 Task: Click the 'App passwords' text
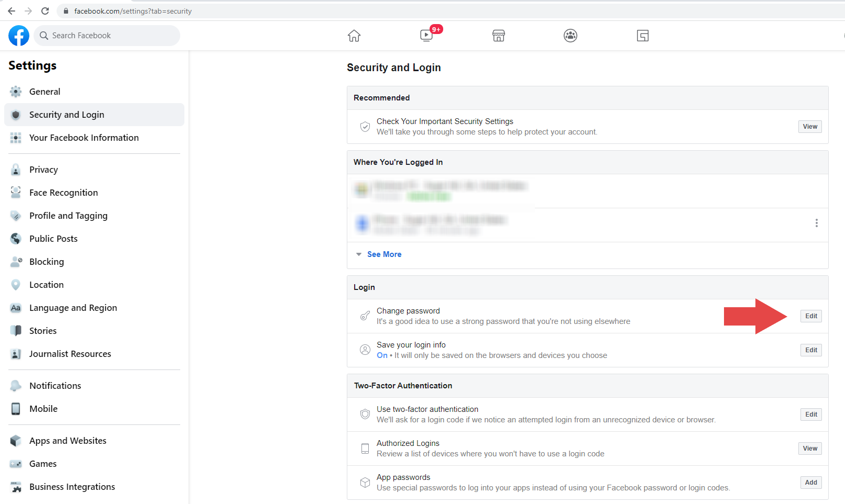[403, 477]
